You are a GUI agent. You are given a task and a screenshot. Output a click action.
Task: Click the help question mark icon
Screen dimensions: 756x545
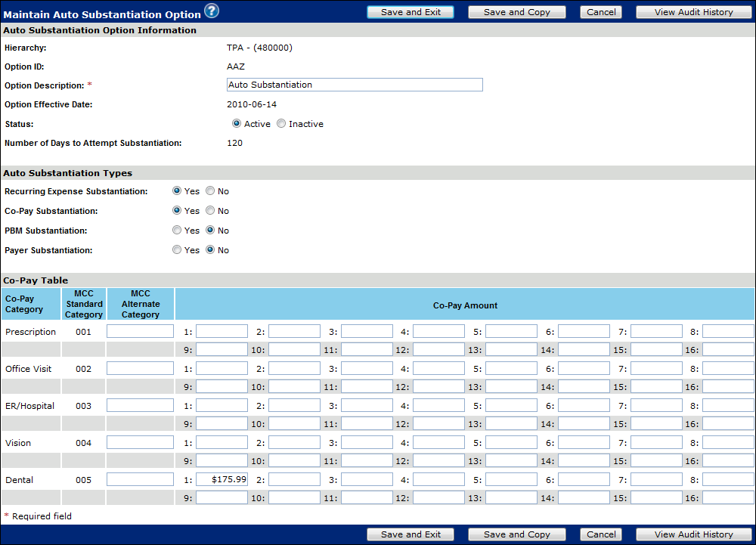[211, 11]
